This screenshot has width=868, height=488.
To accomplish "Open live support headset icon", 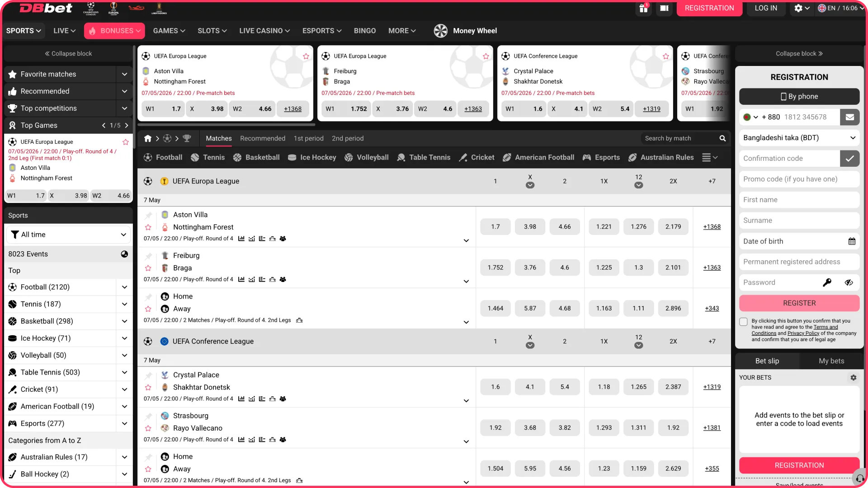I will click(x=859, y=478).
